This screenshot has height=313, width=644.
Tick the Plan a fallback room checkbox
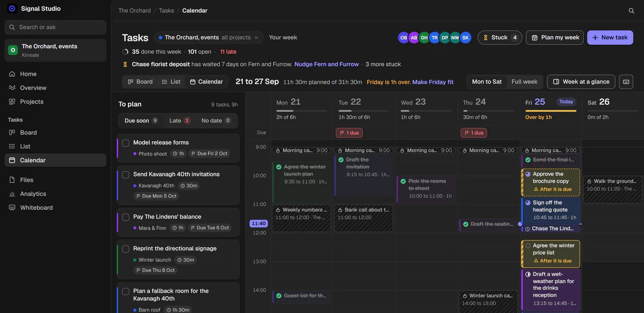coord(126,292)
